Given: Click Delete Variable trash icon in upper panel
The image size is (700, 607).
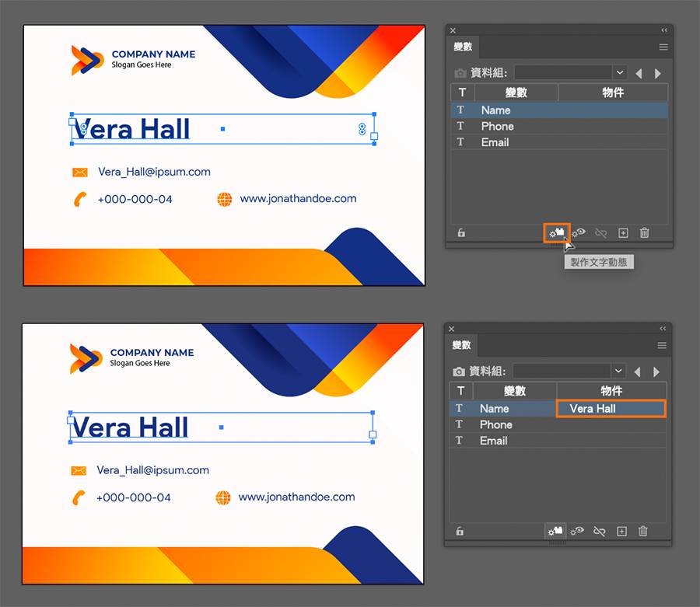Looking at the screenshot, I should [644, 232].
